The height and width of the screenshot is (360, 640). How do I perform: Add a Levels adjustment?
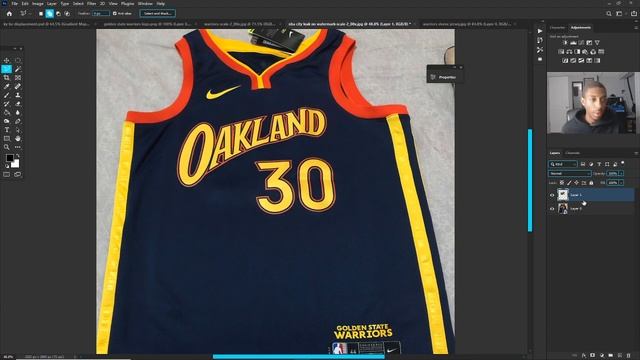click(573, 43)
